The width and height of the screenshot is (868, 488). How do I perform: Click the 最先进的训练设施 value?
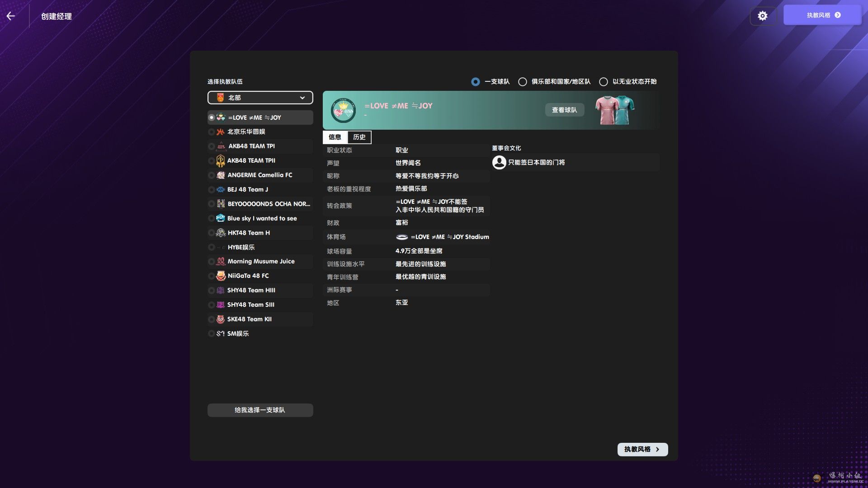[x=421, y=264]
